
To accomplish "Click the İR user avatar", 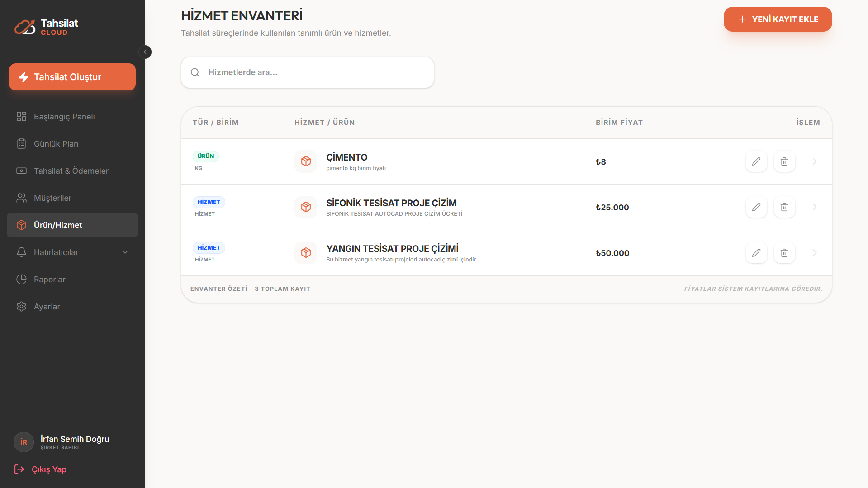I will tap(24, 442).
